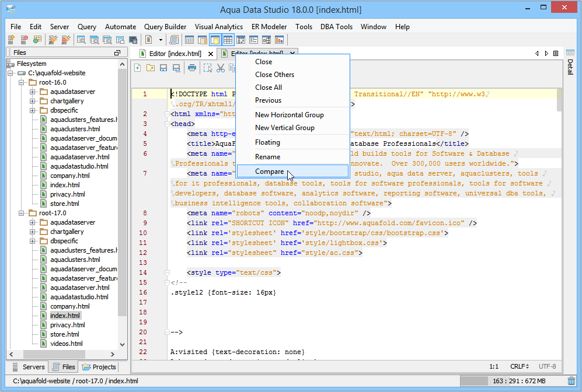Click the scroll tabs right arrow
The width and height of the screenshot is (582, 392).
[546, 54]
